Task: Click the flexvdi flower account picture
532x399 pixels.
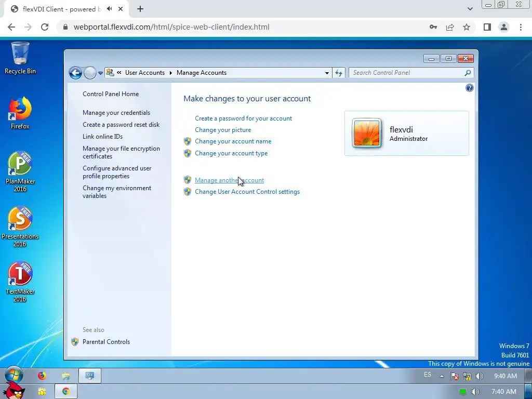Action: (x=366, y=133)
